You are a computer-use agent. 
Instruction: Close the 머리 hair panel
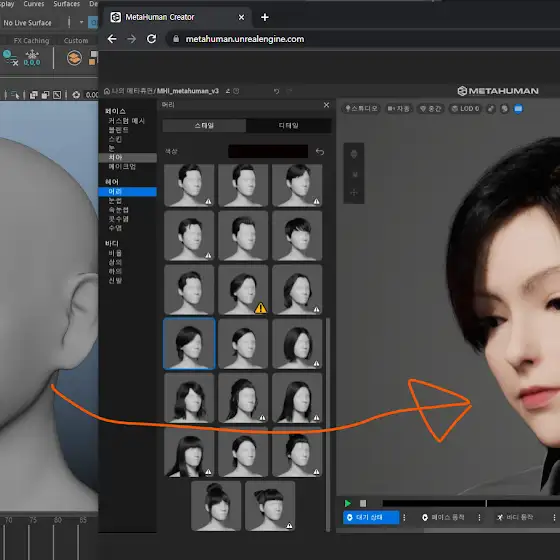tap(326, 105)
